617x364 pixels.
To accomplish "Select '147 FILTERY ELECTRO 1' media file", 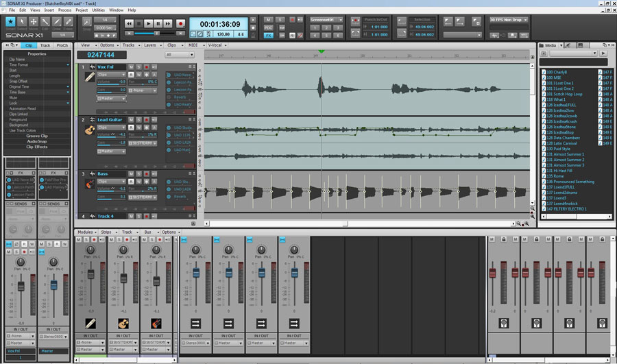I will (x=566, y=209).
